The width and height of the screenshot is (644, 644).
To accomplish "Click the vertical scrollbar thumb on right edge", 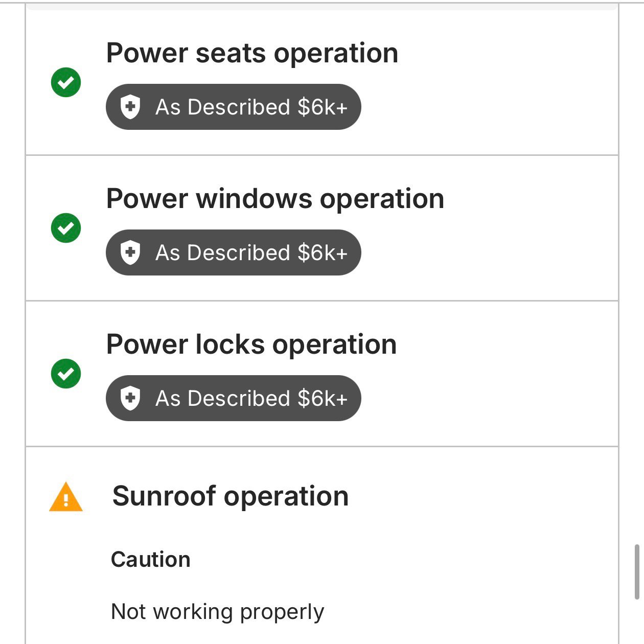I will [637, 572].
